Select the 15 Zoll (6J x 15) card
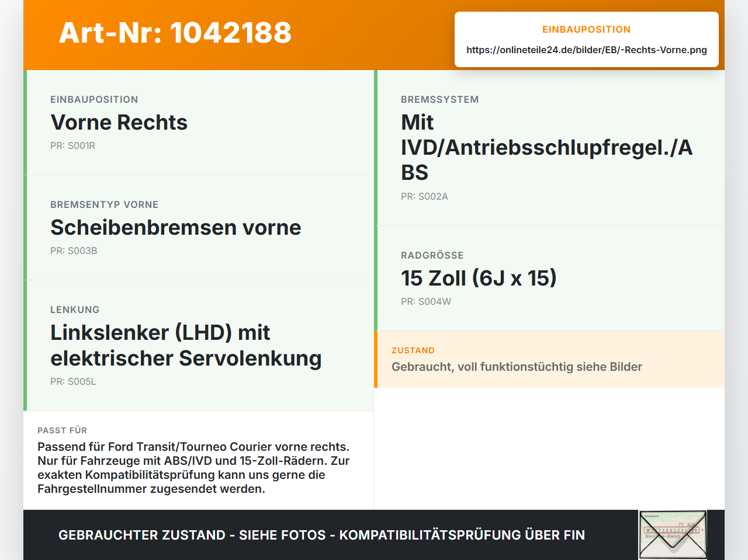Viewport: 748px width, 560px height. click(x=549, y=279)
